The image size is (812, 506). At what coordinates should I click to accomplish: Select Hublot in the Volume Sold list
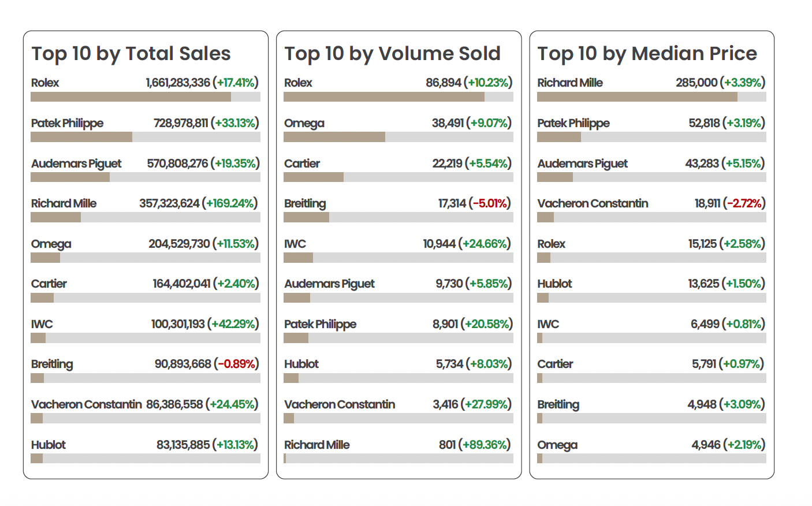(x=301, y=364)
